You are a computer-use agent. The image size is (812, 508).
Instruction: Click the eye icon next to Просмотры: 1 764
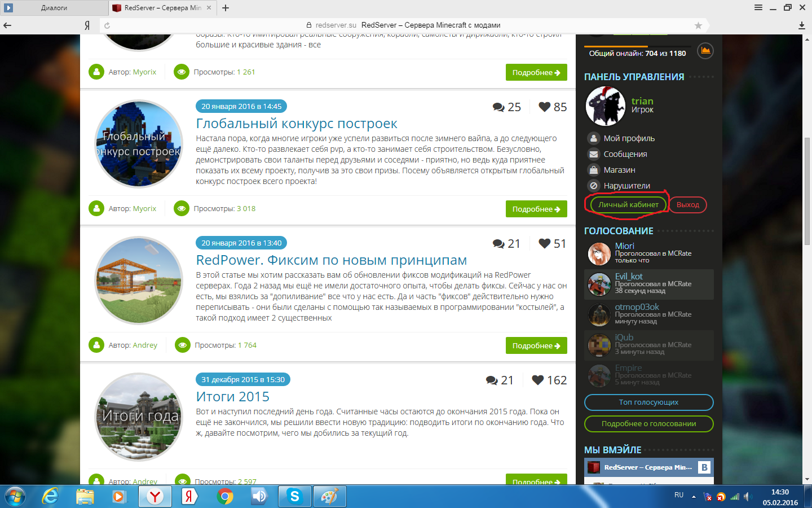[183, 345]
